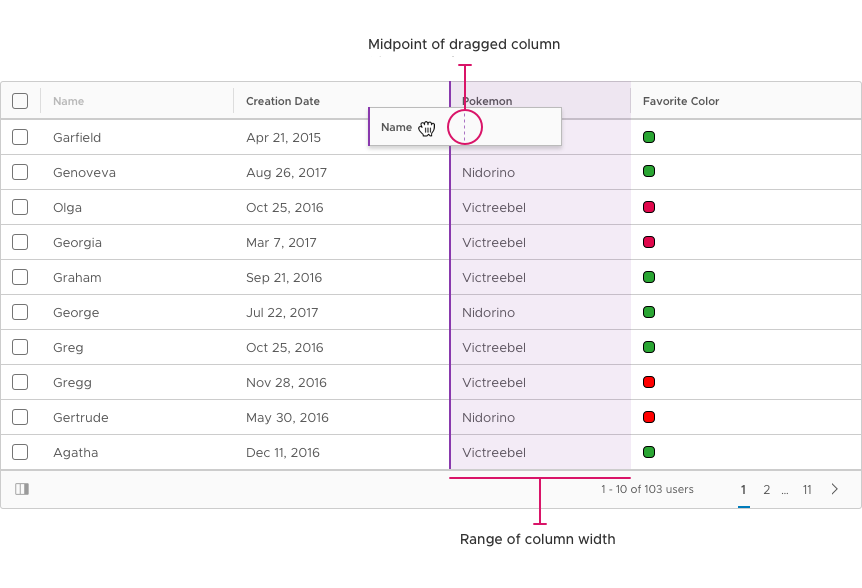Check the box for Garfield row
Image resolution: width=862 pixels, height=588 pixels.
[x=20, y=137]
